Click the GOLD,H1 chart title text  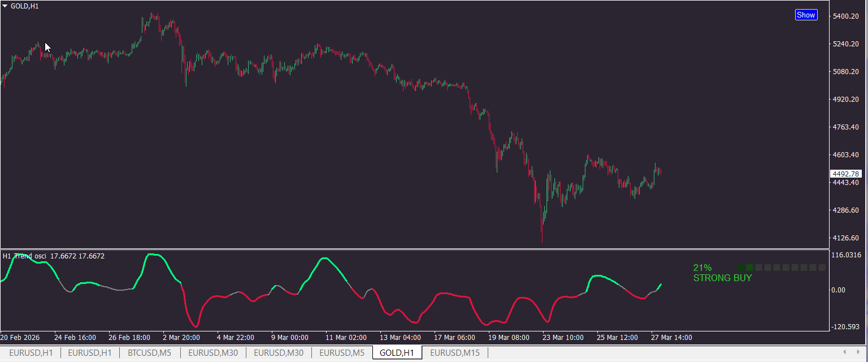(x=25, y=6)
